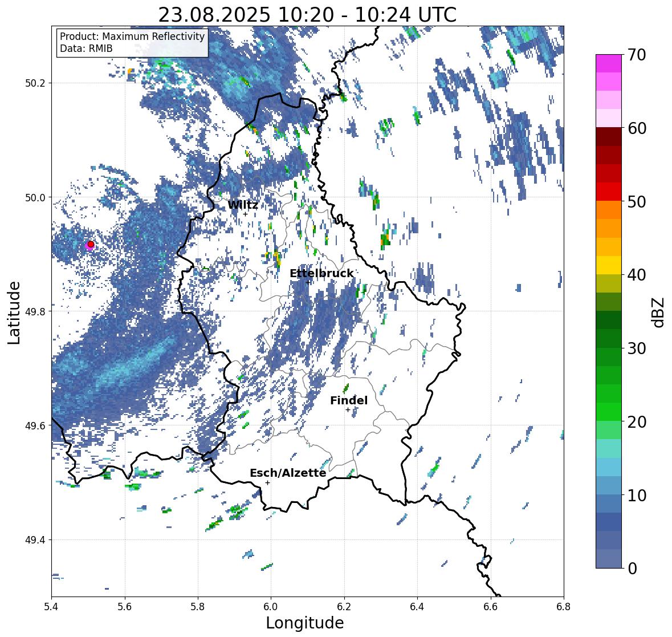Click the 'Data: RMIB' legend text

86,48
